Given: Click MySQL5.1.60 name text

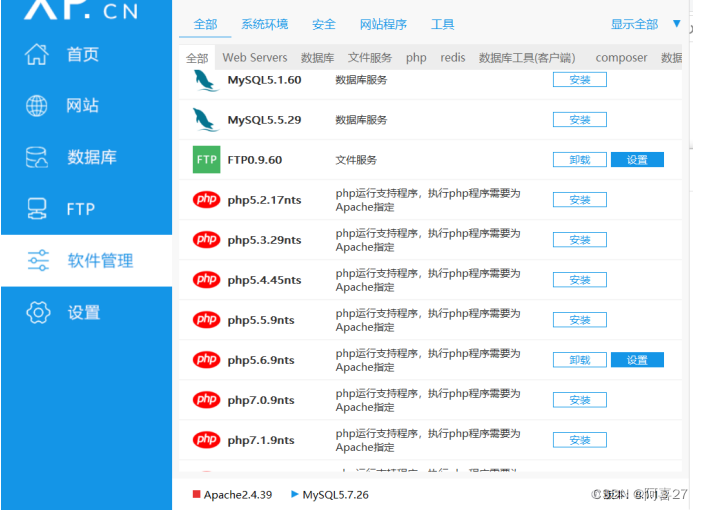Looking at the screenshot, I should 265,80.
